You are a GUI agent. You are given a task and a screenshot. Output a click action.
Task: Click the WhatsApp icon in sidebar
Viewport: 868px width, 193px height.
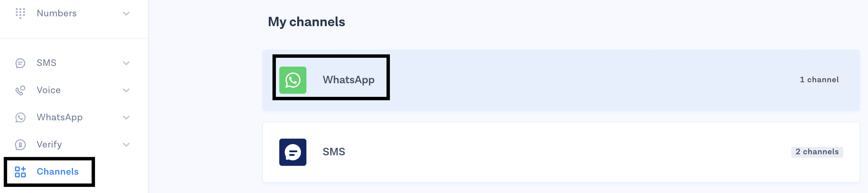coord(20,118)
